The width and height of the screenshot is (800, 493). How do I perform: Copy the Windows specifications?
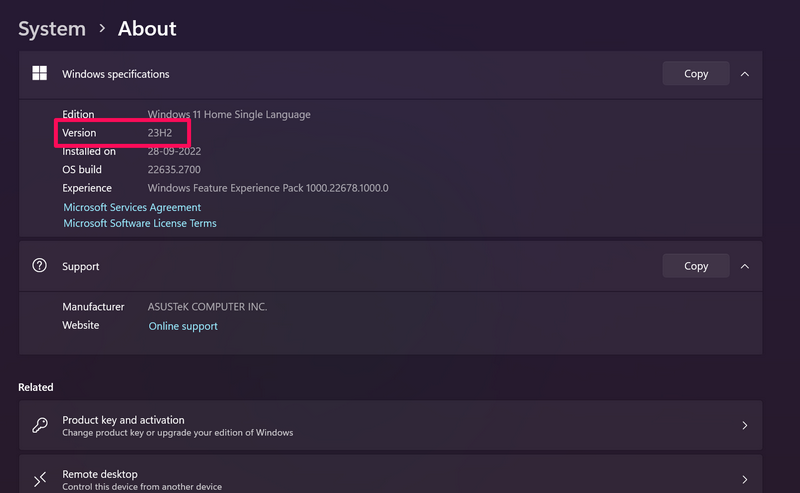click(696, 73)
